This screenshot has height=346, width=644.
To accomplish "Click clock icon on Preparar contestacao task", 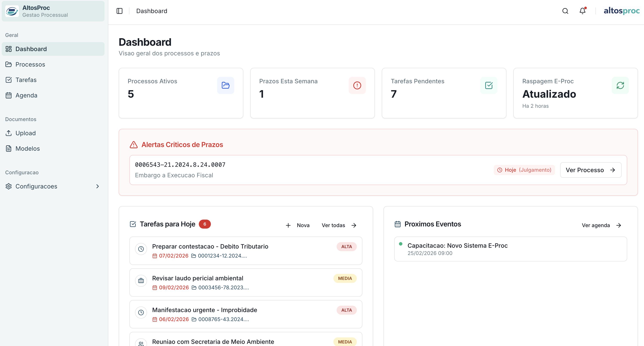I will click(141, 249).
